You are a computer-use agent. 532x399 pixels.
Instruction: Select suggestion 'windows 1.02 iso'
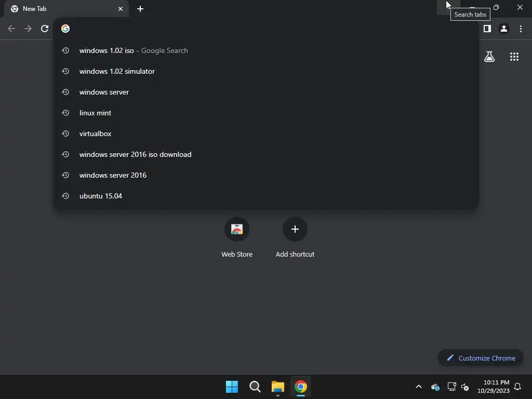click(266, 50)
